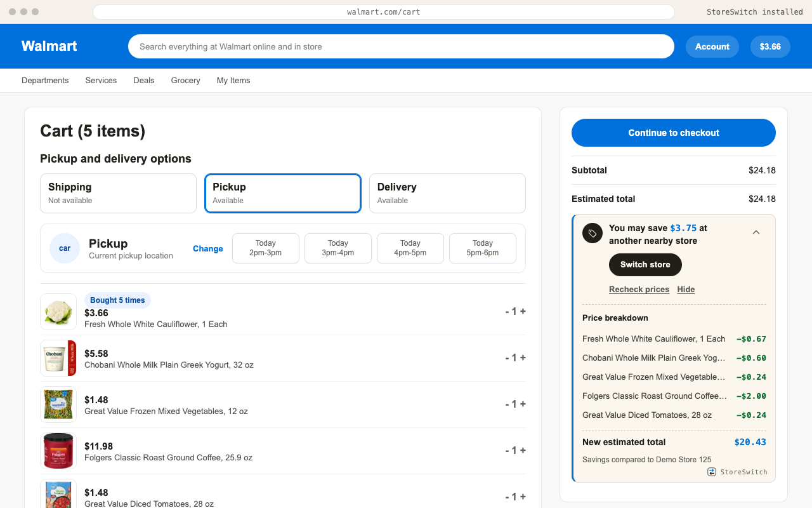Open Fresh Whole White Cauliflower item title
The image size is (812, 508).
pyautogui.click(x=156, y=324)
